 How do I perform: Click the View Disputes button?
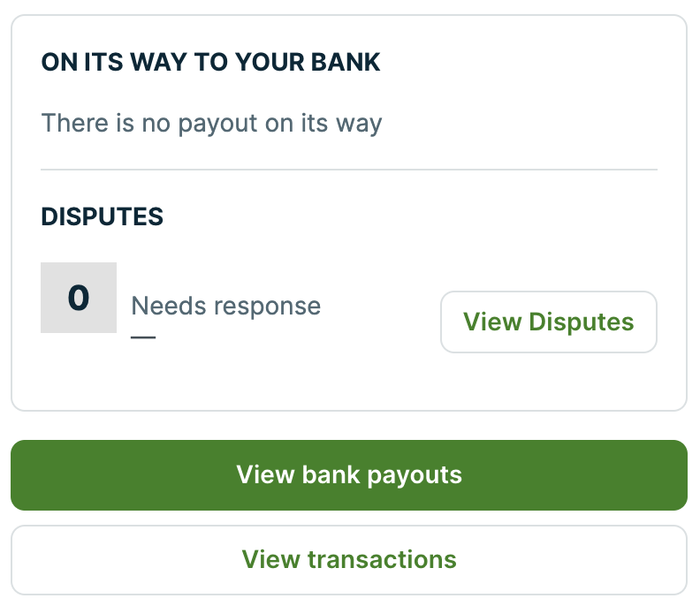click(548, 322)
